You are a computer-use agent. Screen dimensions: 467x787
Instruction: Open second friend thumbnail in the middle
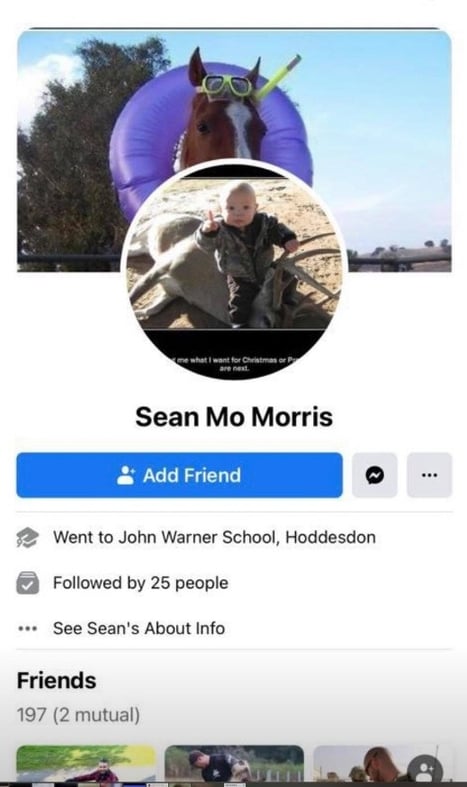[234, 764]
